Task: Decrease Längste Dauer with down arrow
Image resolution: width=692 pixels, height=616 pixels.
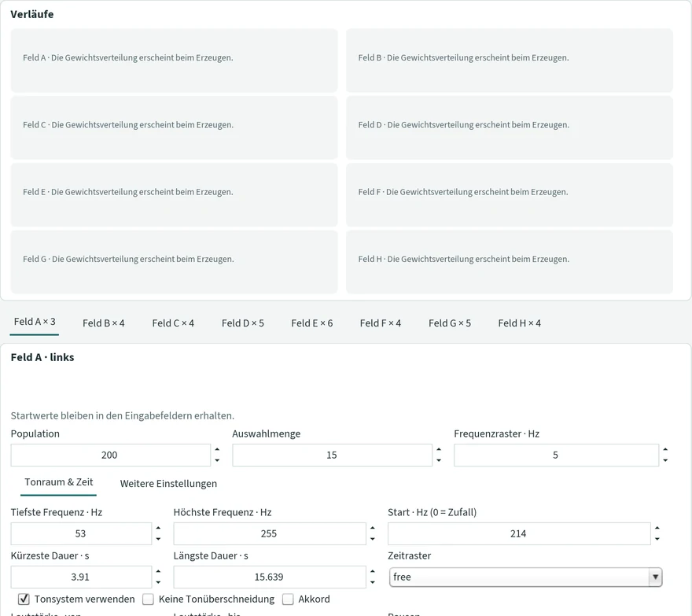Action: click(373, 582)
